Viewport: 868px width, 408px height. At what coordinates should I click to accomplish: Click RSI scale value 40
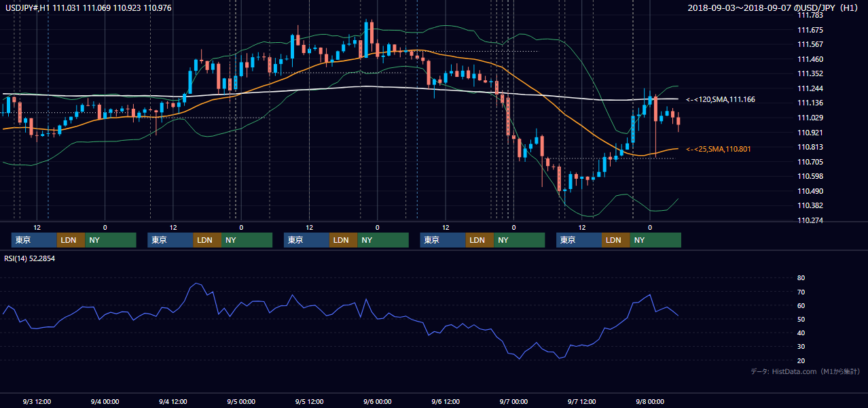[801, 333]
